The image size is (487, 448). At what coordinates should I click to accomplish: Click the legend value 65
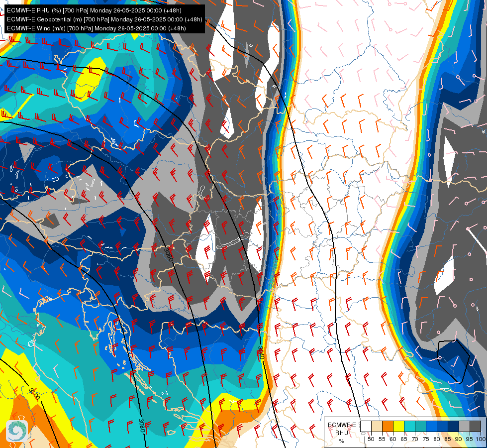tap(404, 439)
